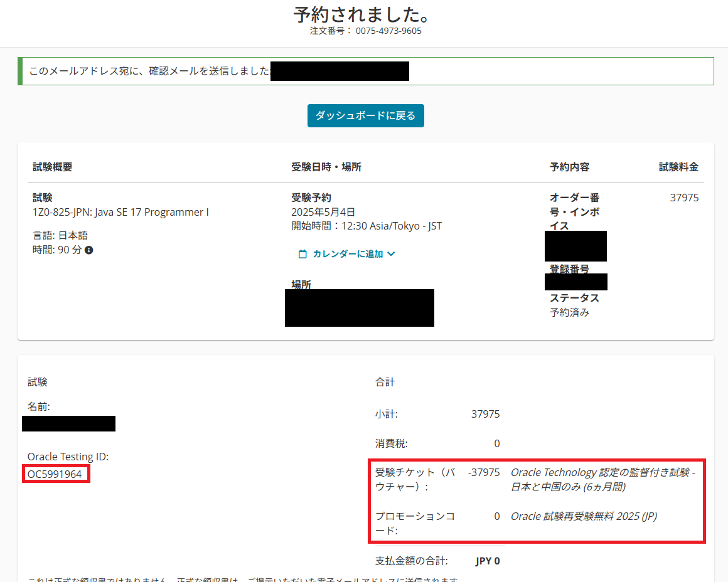
Task: Click the exam name 1Z0-825-JPN: Java SE 17 Programmer I
Action: click(120, 212)
